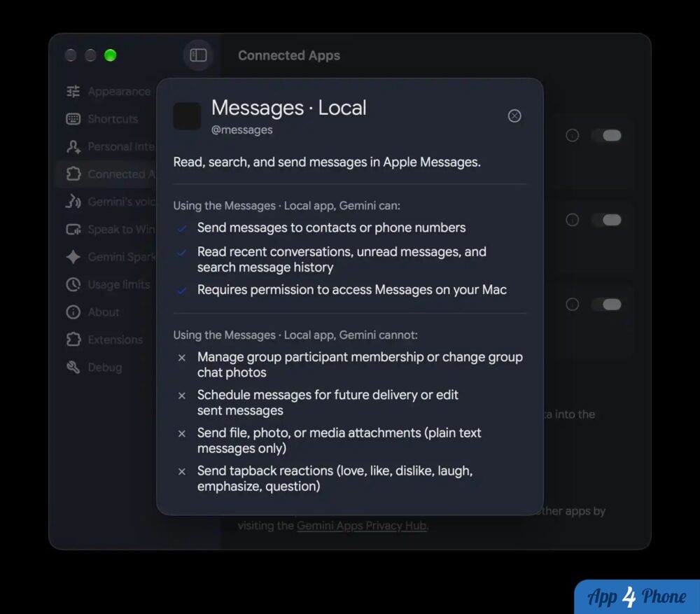The width and height of the screenshot is (700, 614).
Task: Click the Shortcuts keyboard icon
Action: click(x=73, y=119)
